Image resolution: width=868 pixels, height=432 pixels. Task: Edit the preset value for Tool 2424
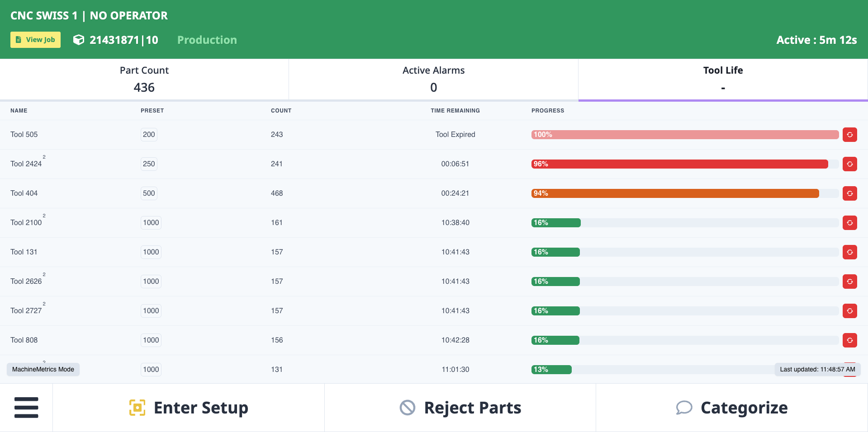click(x=148, y=164)
